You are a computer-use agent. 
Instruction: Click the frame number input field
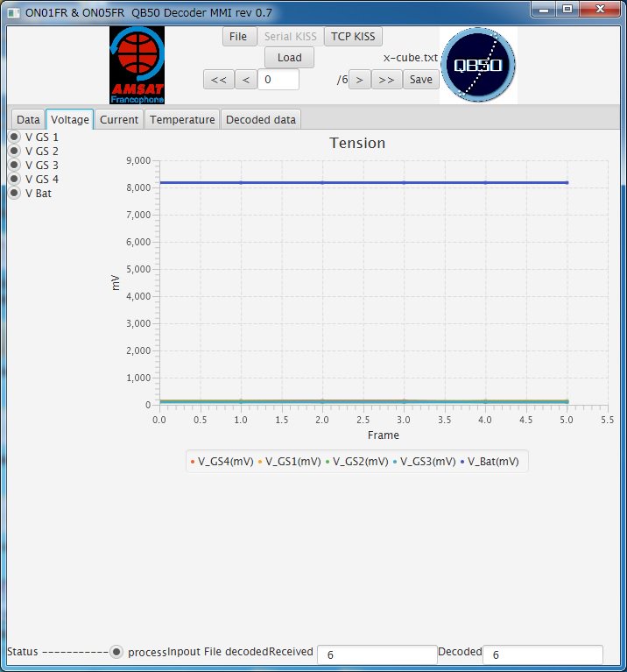pos(278,80)
